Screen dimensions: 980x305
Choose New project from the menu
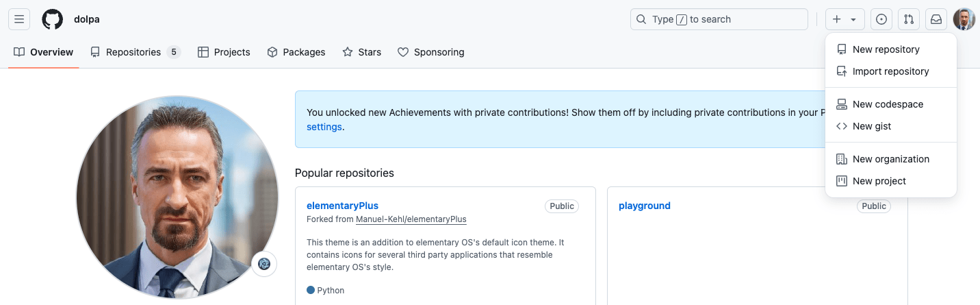point(879,181)
